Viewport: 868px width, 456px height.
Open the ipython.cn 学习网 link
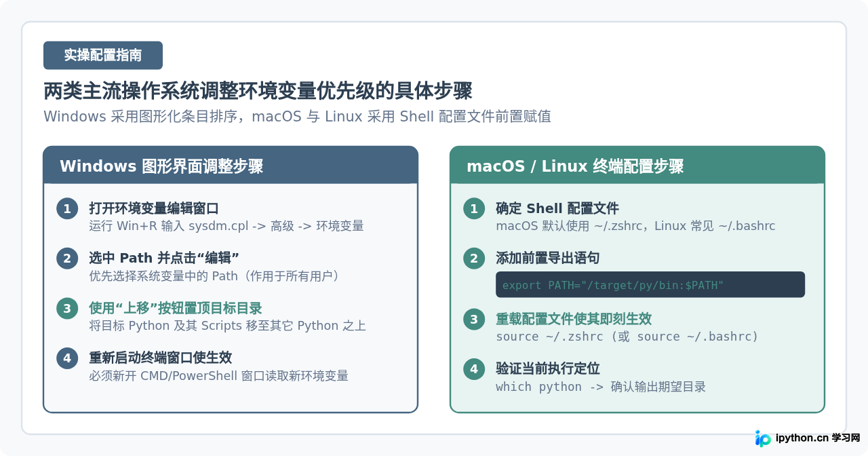click(818, 438)
